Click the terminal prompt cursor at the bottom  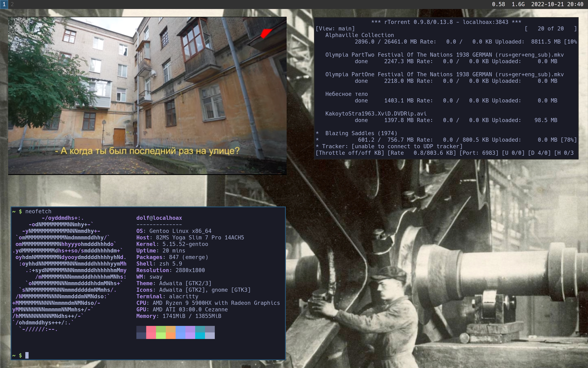(x=27, y=355)
